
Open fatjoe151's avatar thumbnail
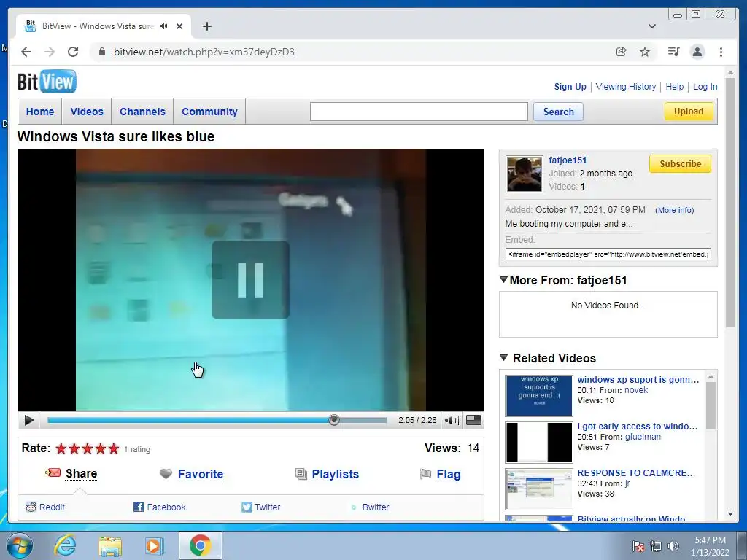(524, 174)
